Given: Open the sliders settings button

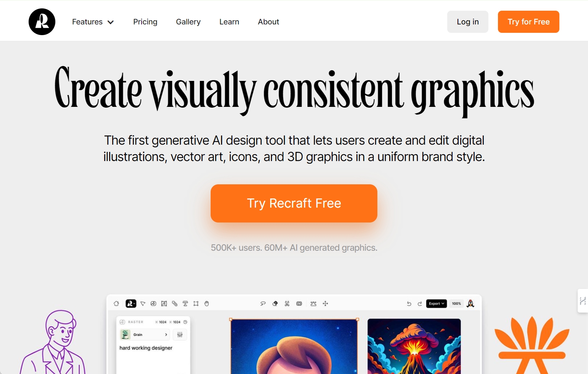Looking at the screenshot, I should [x=180, y=335].
